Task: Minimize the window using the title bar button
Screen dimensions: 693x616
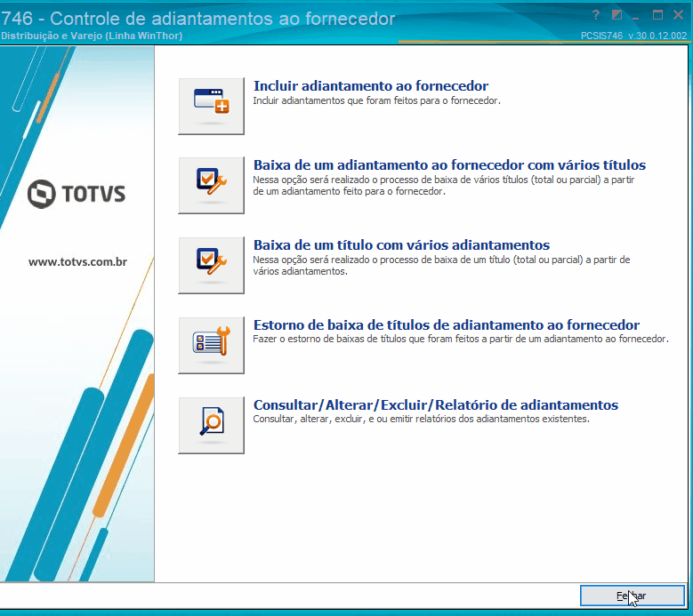Action: coord(636,18)
